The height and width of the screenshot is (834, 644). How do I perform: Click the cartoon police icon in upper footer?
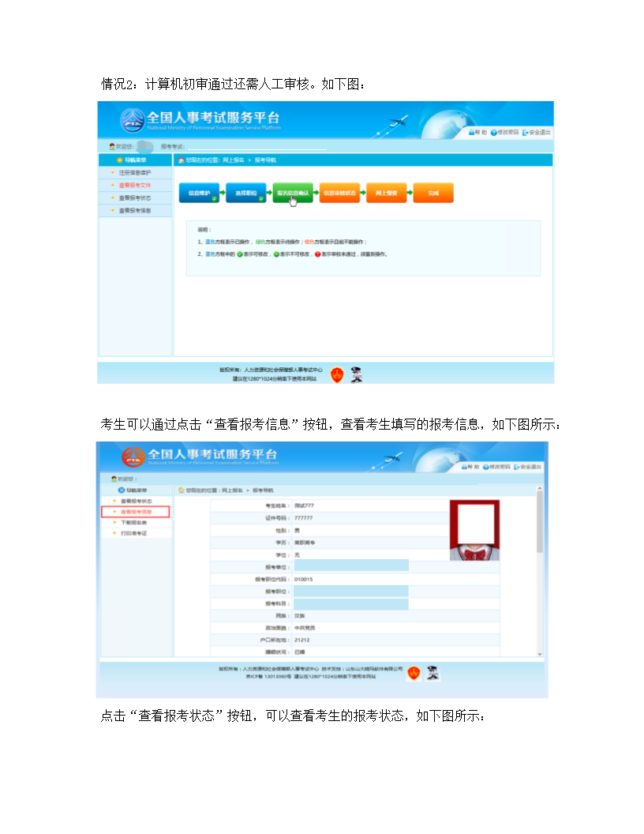click(357, 374)
